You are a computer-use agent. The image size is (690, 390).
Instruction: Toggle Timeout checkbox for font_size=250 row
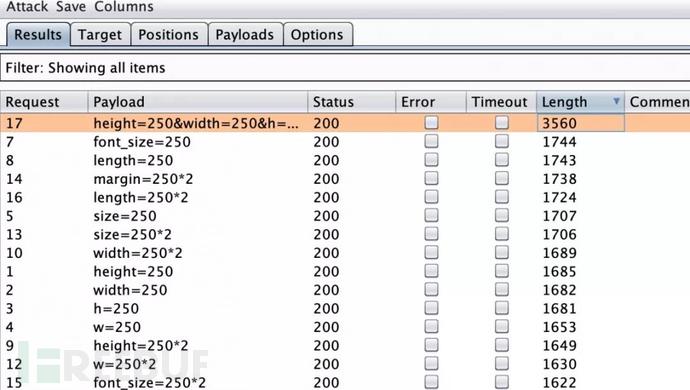502,141
